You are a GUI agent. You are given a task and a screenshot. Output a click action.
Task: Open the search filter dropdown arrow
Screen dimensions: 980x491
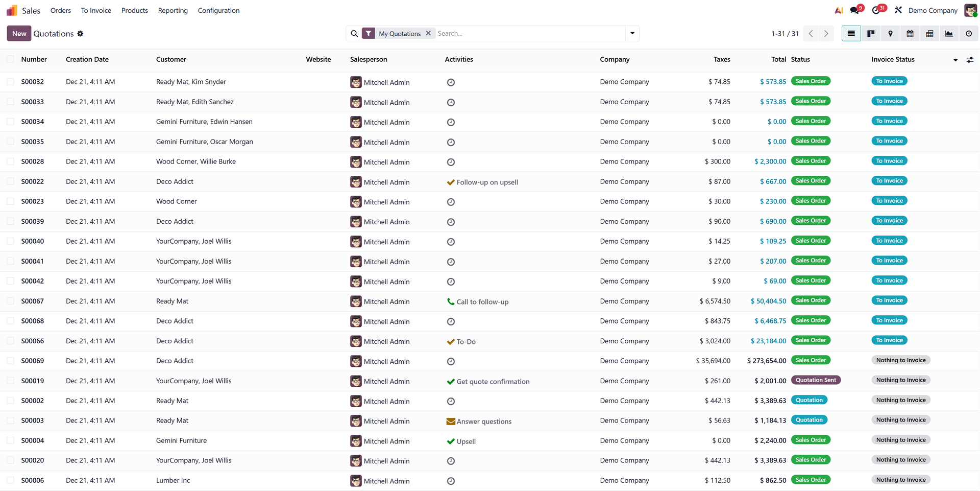point(632,33)
